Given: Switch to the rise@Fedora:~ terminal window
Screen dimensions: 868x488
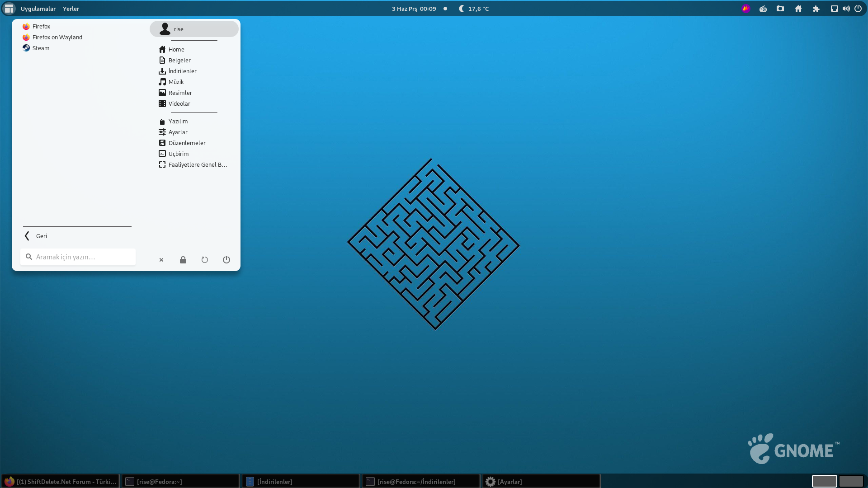Looking at the screenshot, I should [x=181, y=482].
